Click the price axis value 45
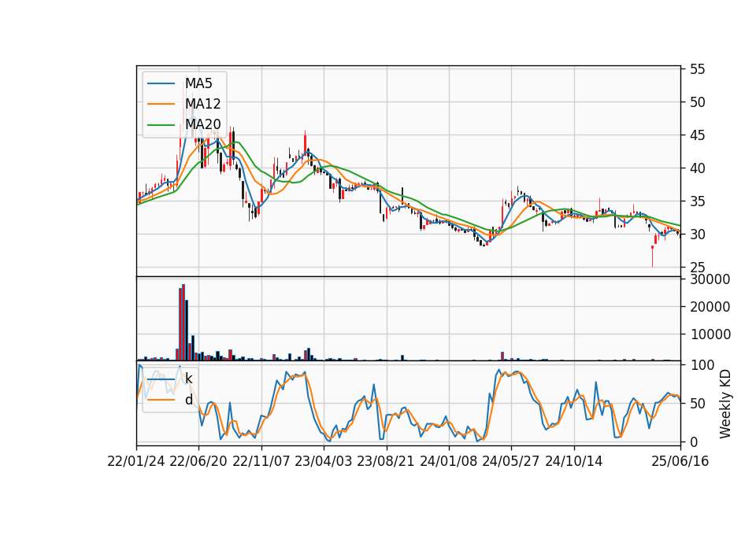 click(697, 135)
